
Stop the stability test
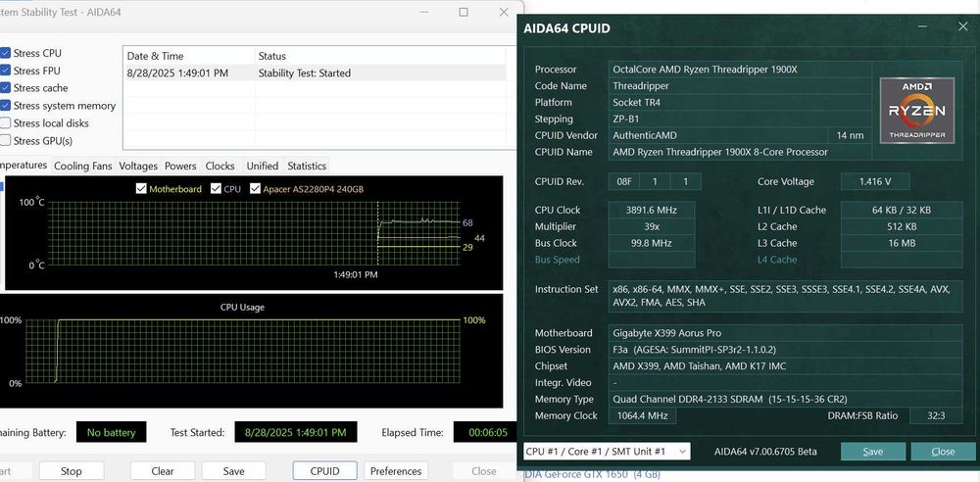[72, 471]
